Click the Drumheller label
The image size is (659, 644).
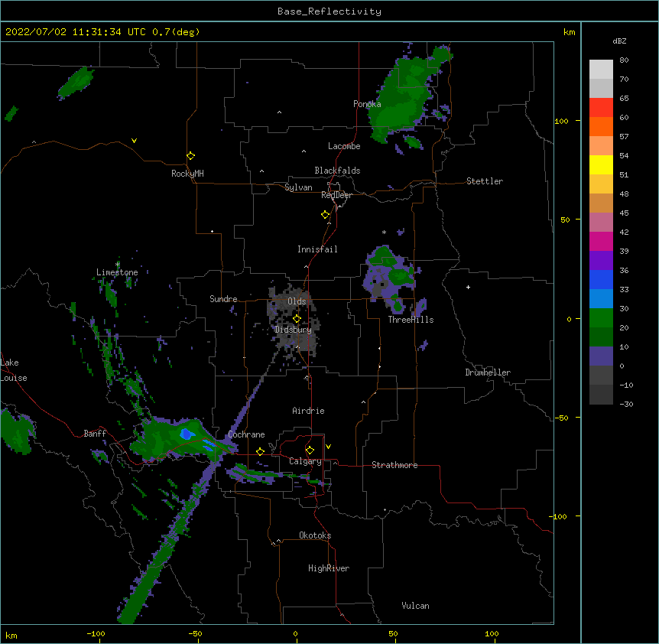pos(488,372)
